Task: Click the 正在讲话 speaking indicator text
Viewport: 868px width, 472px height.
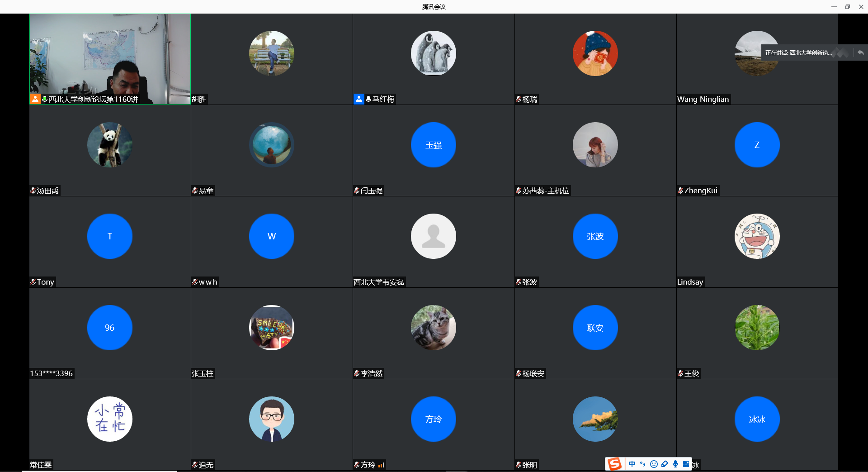Action: 798,53
